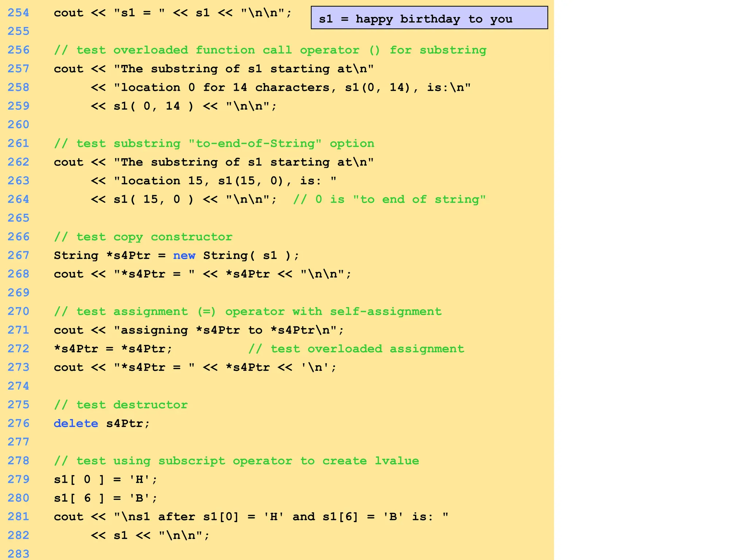Click line number 270
Screen dimensions: 747x560
18,312
